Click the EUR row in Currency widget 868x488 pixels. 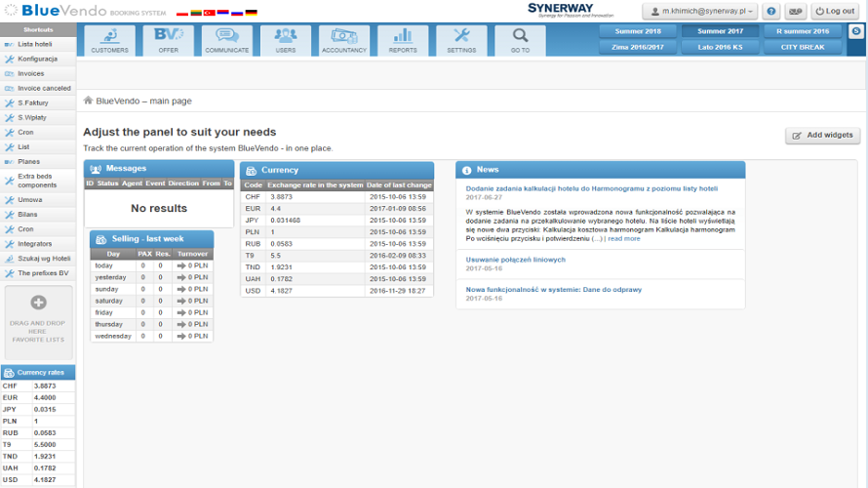(337, 209)
